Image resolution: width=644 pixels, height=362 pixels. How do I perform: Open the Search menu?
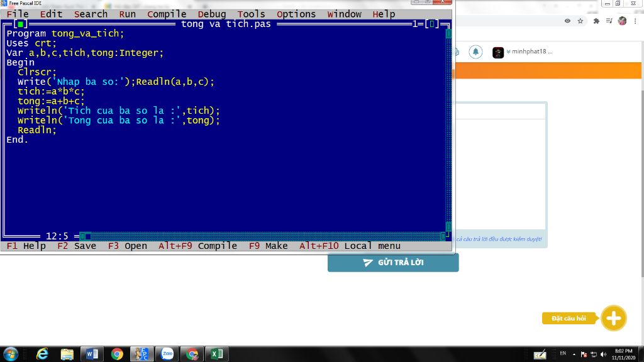91,14
